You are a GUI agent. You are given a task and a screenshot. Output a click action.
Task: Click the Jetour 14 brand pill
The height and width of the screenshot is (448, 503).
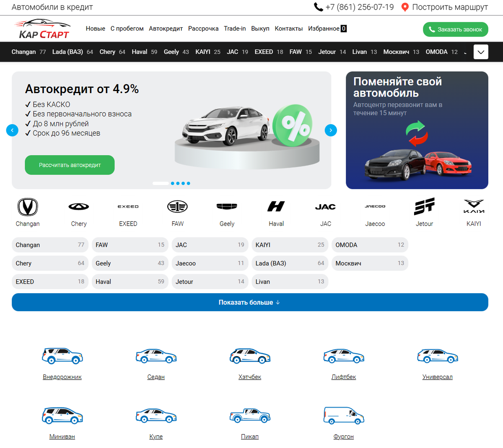pos(210,282)
